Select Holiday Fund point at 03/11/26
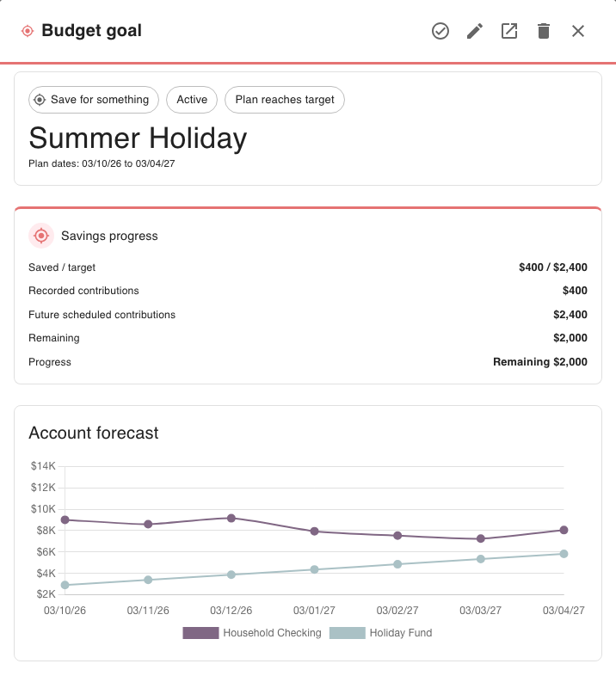This screenshot has height=676, width=616. point(148,580)
